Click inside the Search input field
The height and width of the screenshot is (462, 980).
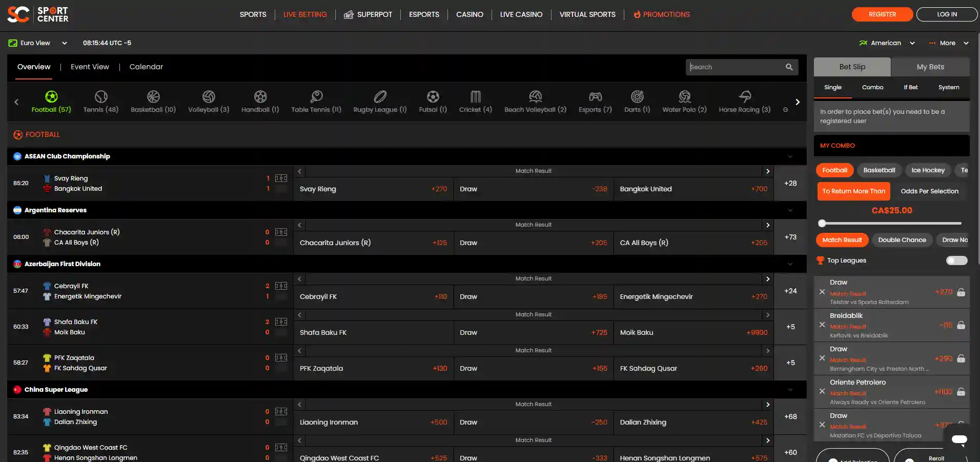pos(736,67)
